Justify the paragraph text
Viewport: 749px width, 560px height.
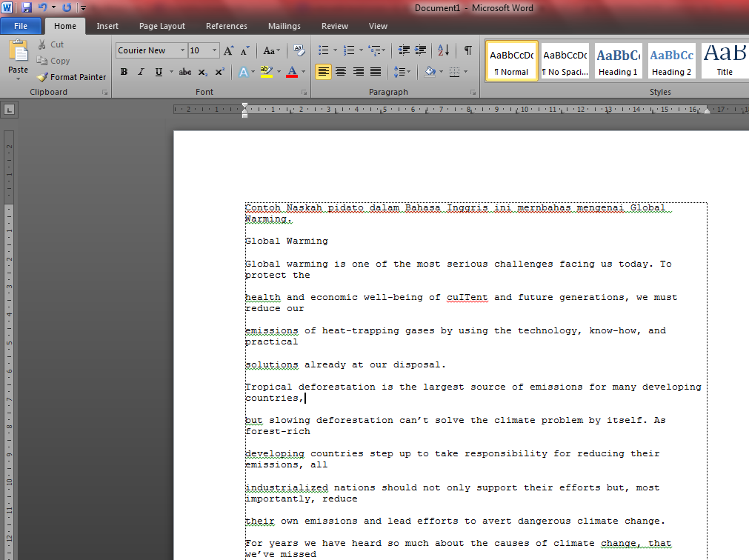(x=376, y=72)
